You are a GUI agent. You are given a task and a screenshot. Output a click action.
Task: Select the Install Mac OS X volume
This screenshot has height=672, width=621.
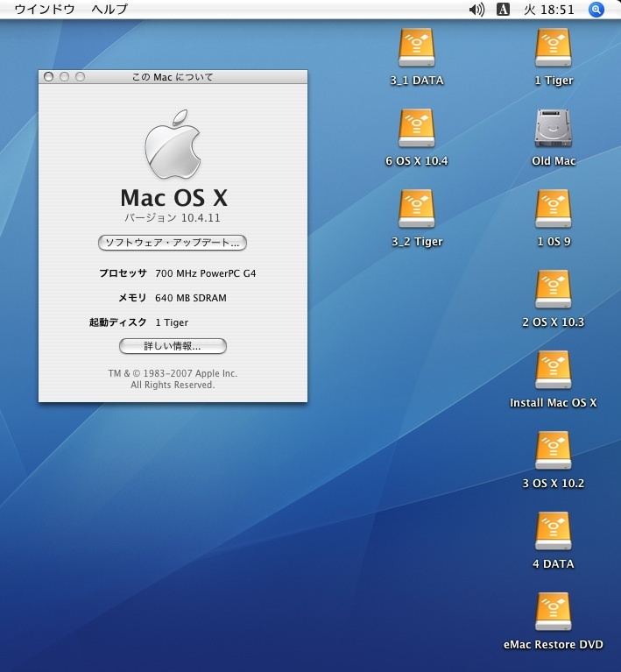(554, 371)
